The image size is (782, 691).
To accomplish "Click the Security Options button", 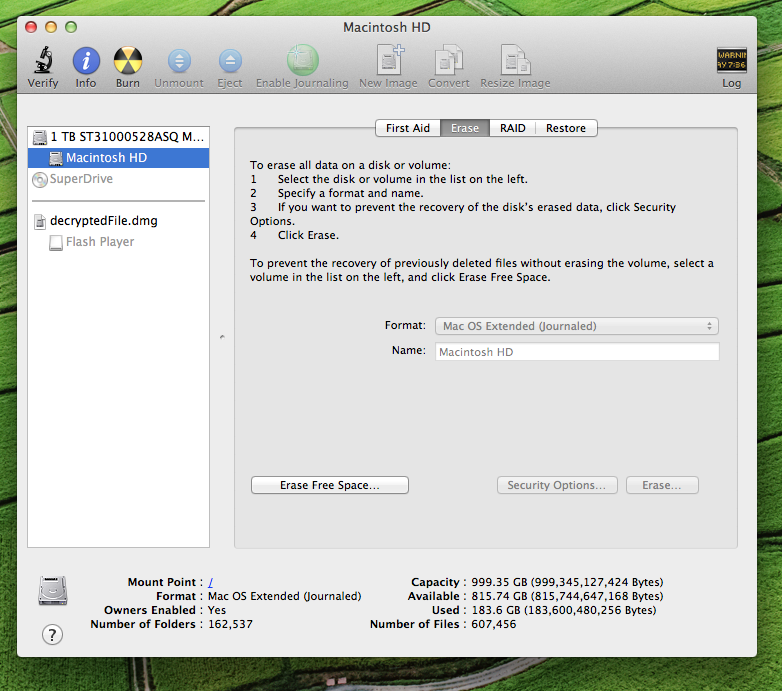I will [x=557, y=485].
